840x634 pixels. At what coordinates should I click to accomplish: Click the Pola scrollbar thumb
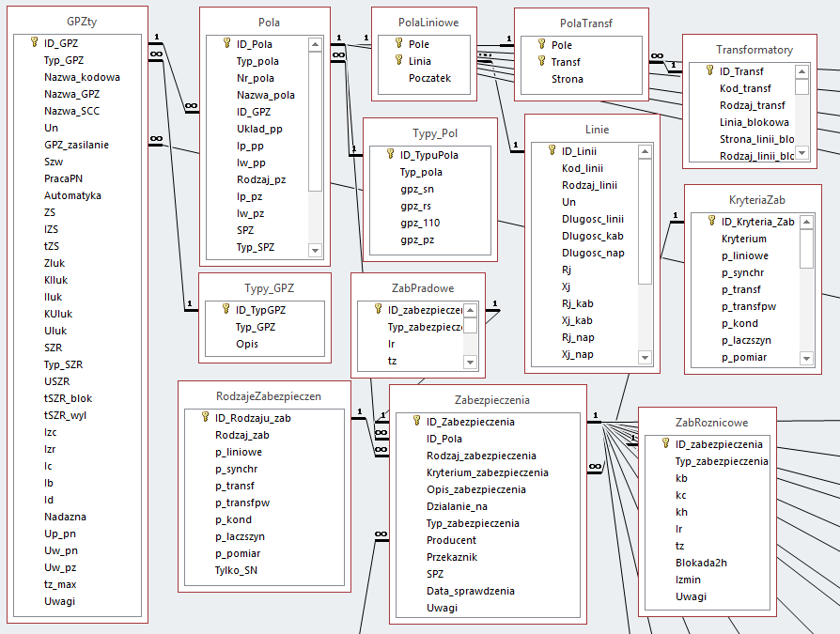[x=315, y=121]
